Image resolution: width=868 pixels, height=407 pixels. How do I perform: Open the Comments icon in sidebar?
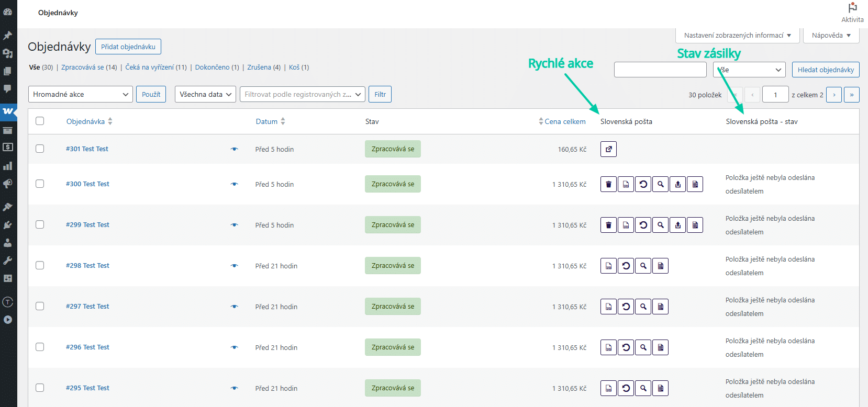(x=8, y=89)
